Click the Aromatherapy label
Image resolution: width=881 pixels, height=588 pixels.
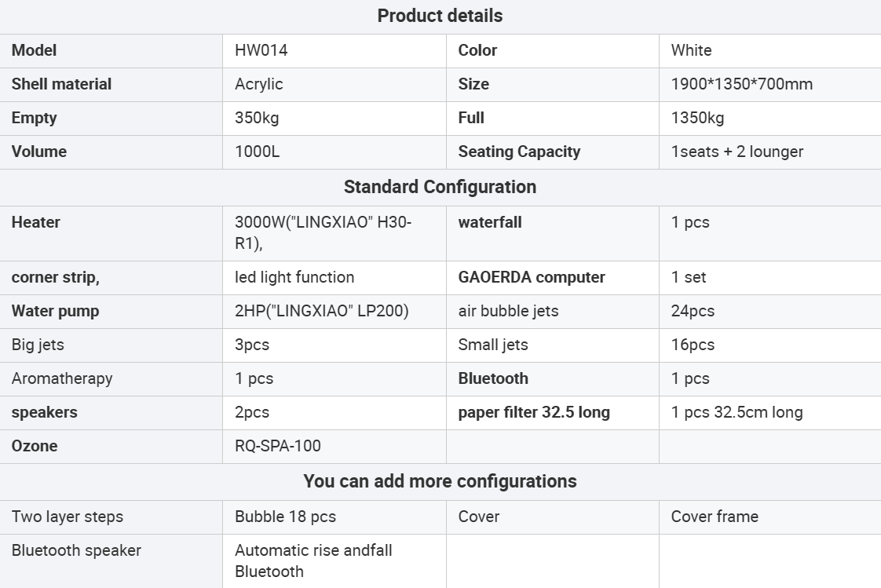[62, 378]
